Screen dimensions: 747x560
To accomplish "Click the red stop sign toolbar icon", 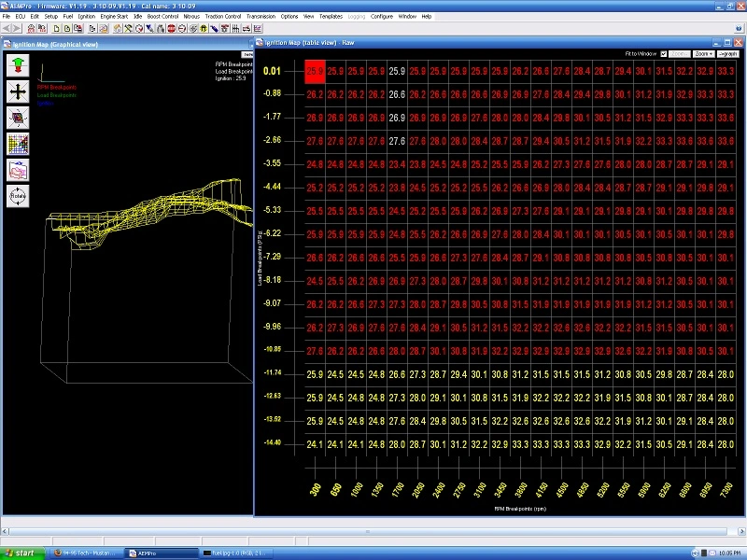I will coord(171,29).
